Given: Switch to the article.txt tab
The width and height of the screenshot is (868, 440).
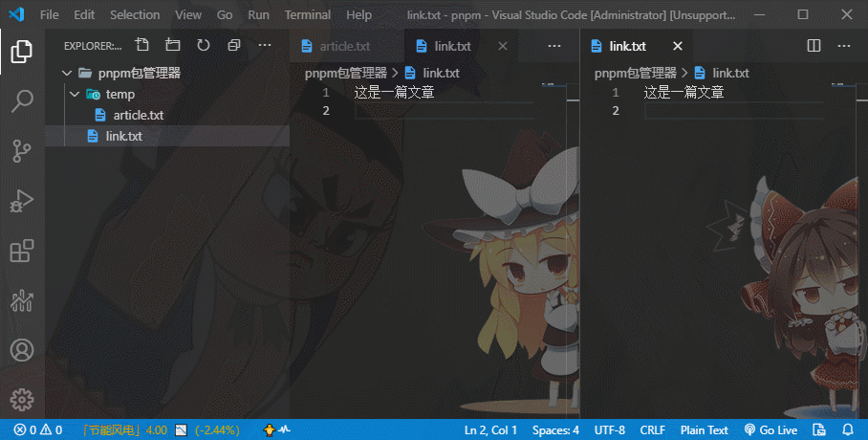Looking at the screenshot, I should click(347, 46).
